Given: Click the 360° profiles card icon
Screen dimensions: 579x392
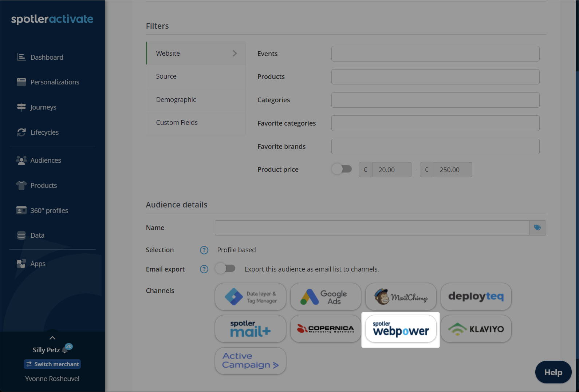Looking at the screenshot, I should pos(21,210).
